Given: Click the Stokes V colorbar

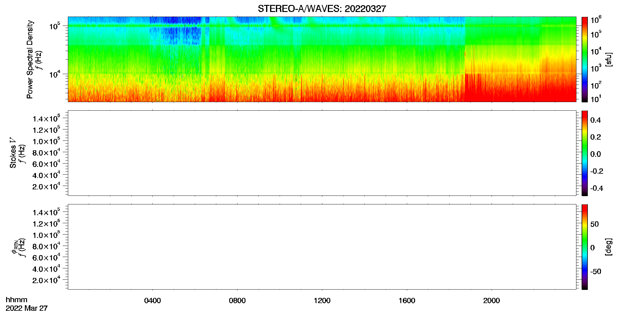Looking at the screenshot, I should pyautogui.click(x=585, y=153).
